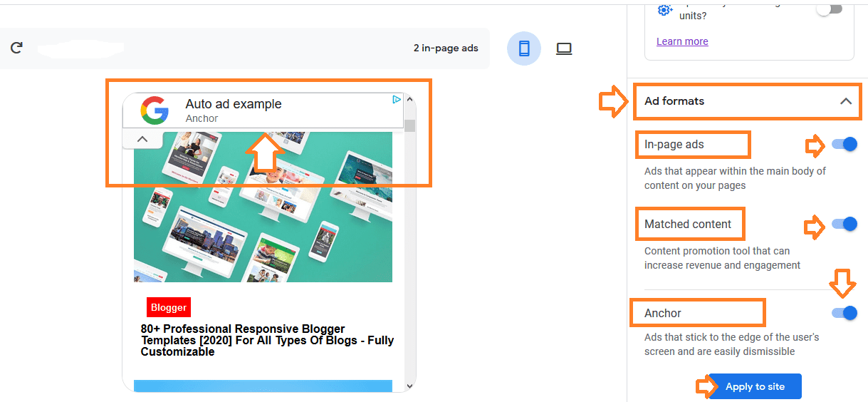Open the 80+ Professional Blogger Templates article title
Screen dimensions: 868x402
click(x=267, y=340)
